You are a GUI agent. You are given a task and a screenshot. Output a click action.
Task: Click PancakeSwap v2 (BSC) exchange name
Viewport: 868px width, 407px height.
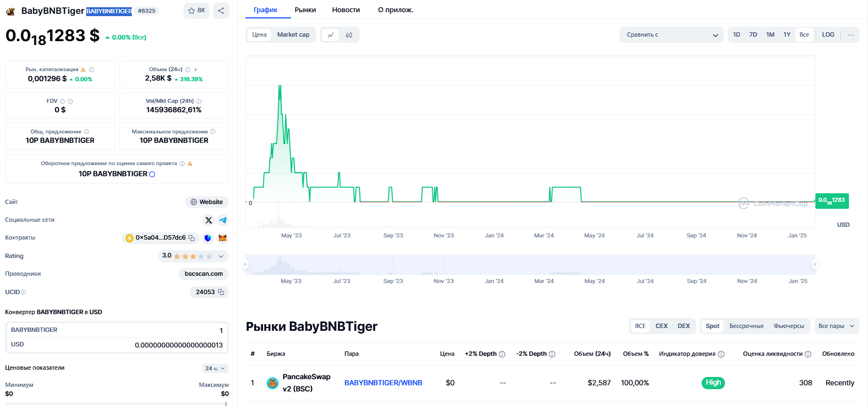307,383
